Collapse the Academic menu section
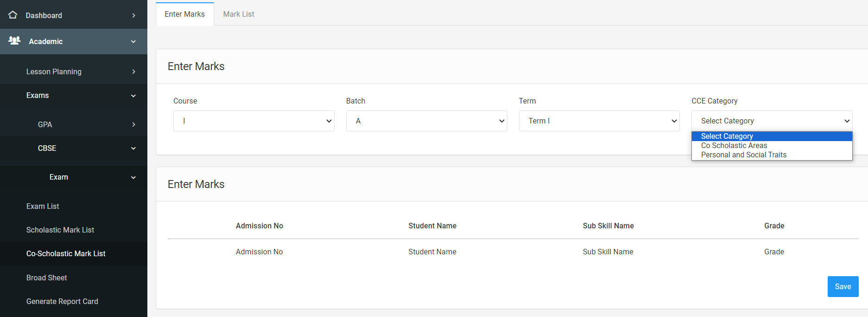The image size is (868, 317). [133, 42]
